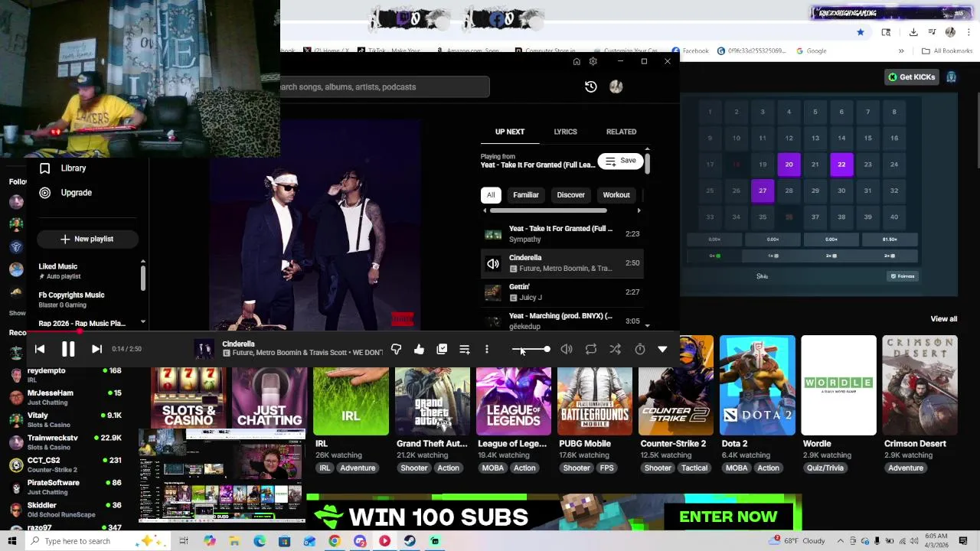Screen dimensions: 980x551
Task: Play Gettin' by Juicy J from queue
Action: tap(562, 292)
